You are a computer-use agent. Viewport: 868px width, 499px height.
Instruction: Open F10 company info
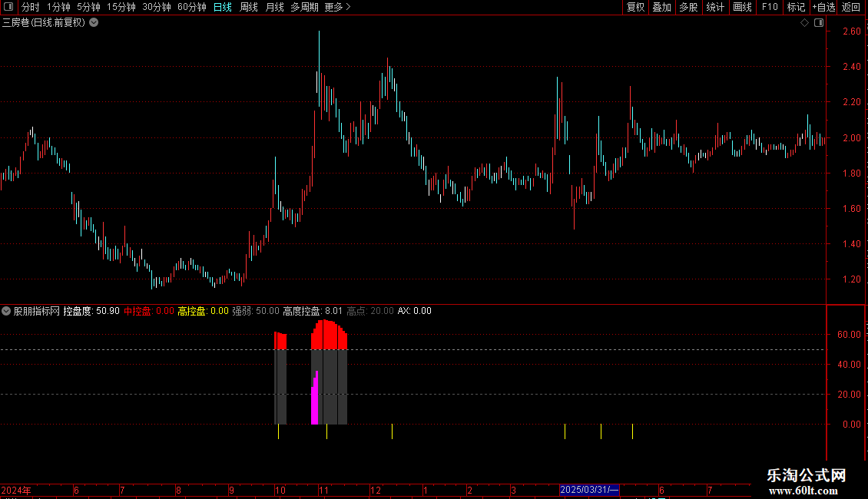pos(770,7)
